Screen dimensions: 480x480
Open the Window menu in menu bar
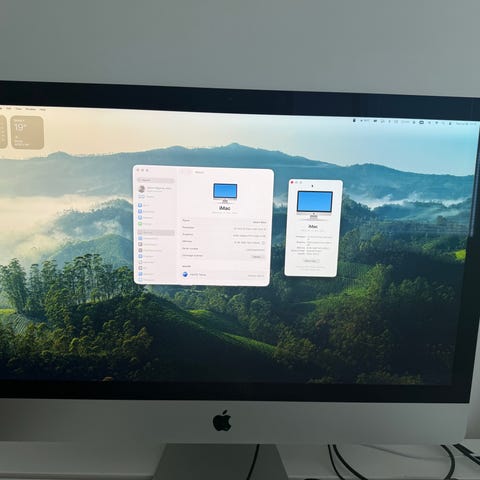(30, 109)
